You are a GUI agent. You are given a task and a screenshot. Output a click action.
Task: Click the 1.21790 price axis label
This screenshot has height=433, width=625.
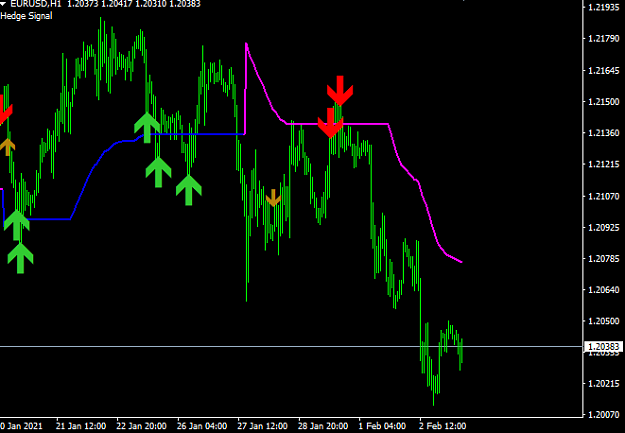tap(604, 39)
